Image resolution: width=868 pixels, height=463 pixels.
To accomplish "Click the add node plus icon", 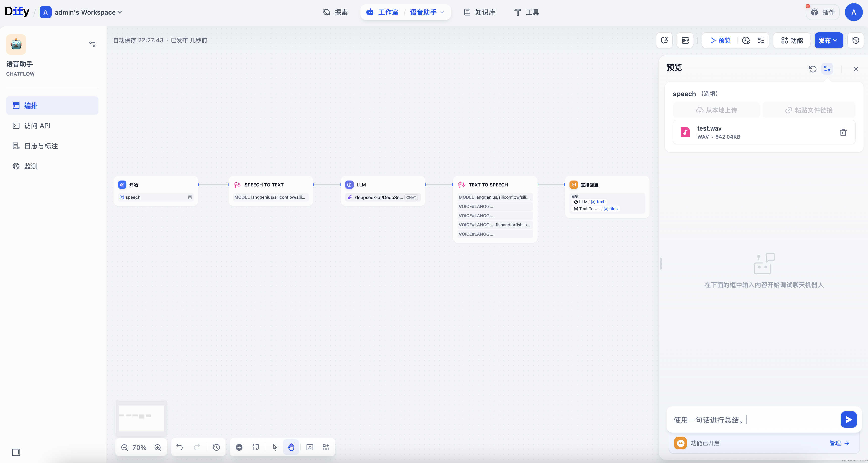I will coord(239,447).
